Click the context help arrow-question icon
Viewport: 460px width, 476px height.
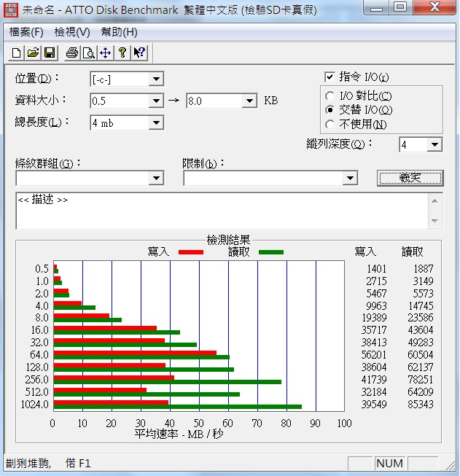coord(139,52)
